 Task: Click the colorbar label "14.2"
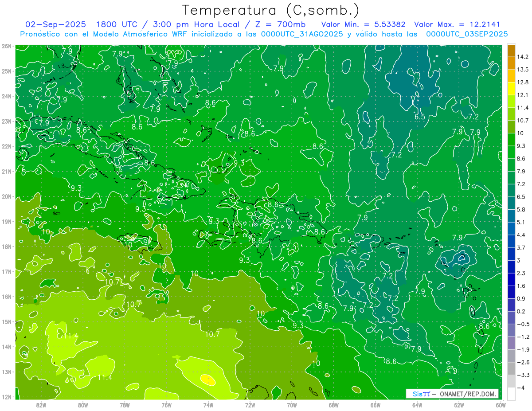coord(523,57)
